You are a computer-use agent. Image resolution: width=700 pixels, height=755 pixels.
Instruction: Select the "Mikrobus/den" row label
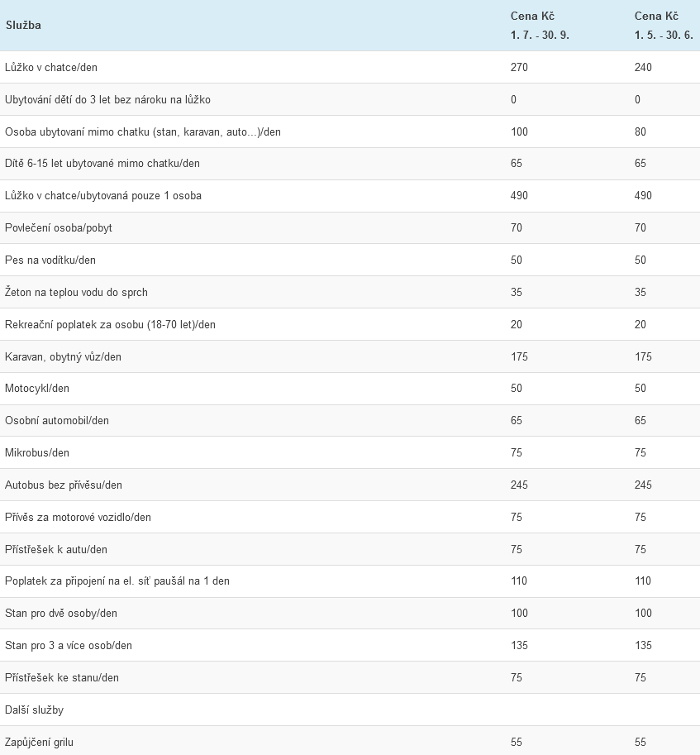[x=37, y=452]
